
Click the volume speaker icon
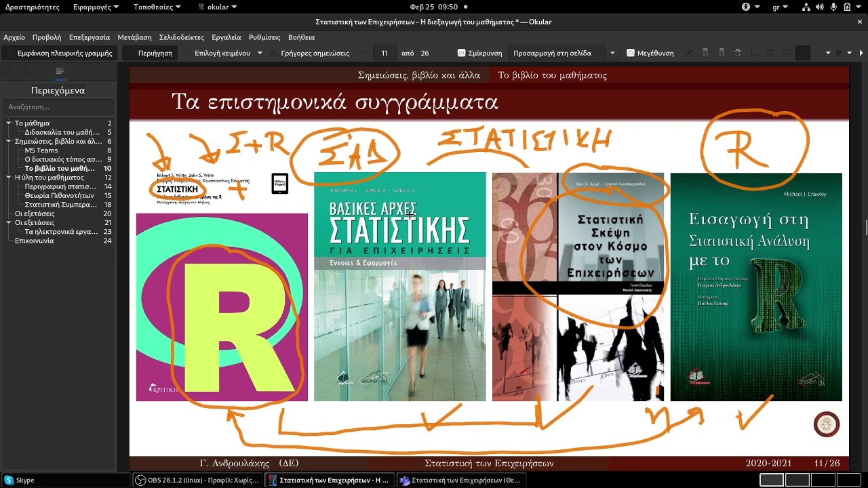820,7
